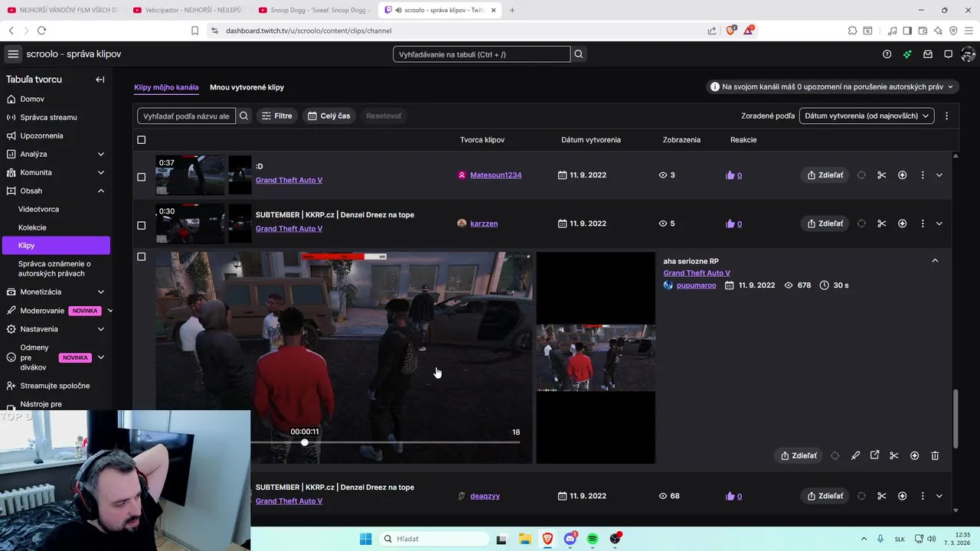Collapse the 'aha seriozne RP' clip details
This screenshot has height=551, width=980.
tap(935, 261)
